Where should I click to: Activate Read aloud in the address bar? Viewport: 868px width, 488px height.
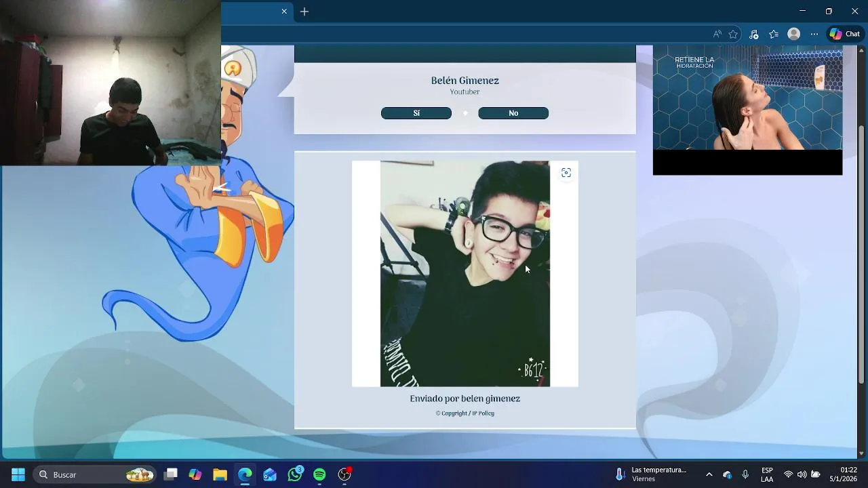717,34
